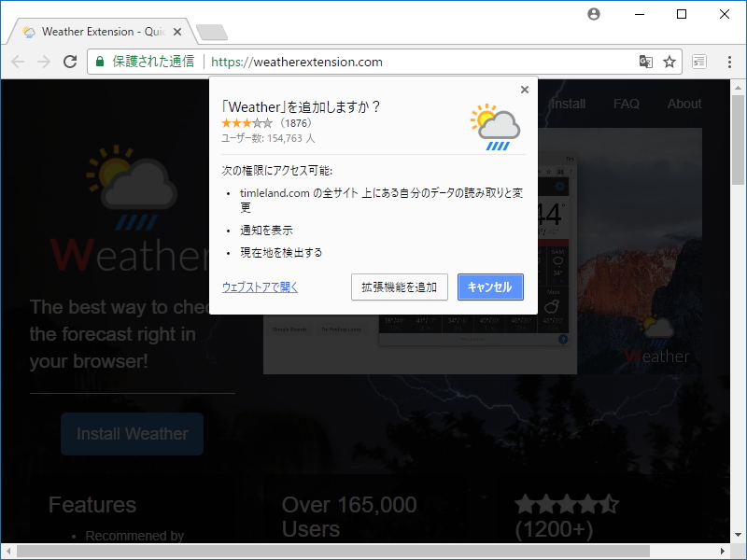
Task: Click the Install Weather button
Action: pos(132,433)
